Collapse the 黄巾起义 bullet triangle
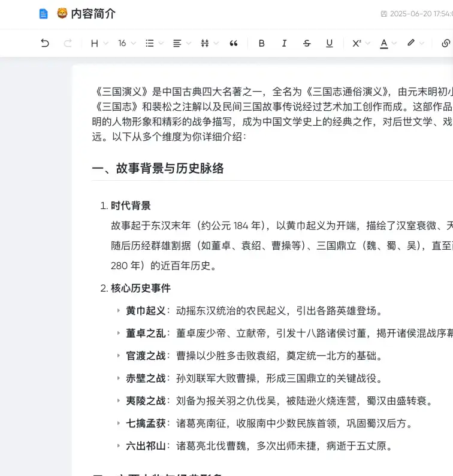The image size is (453, 476). tap(119, 311)
